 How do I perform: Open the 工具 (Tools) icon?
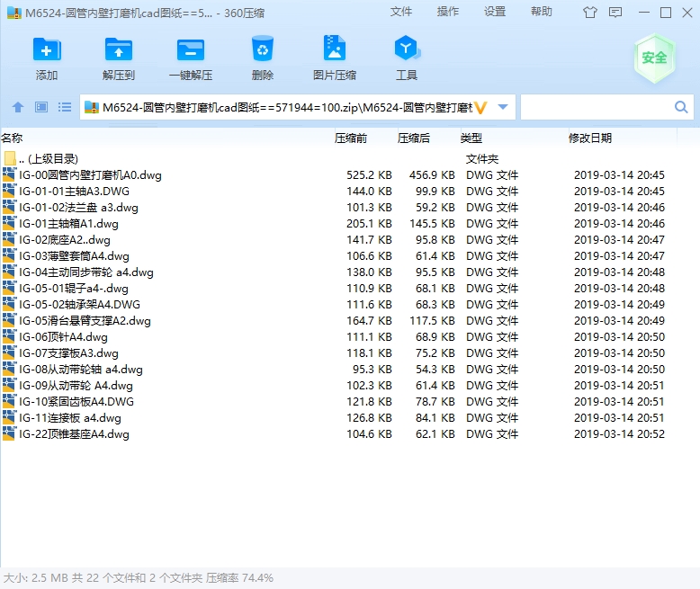pos(407,49)
